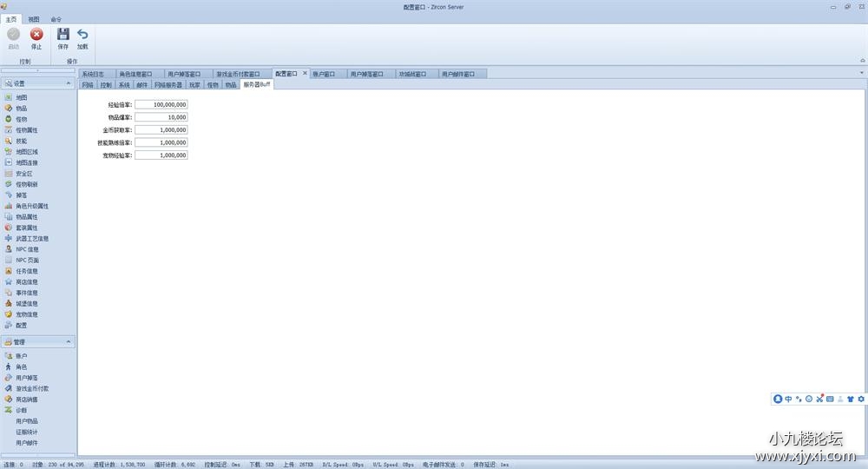This screenshot has height=469, width=868.
Task: Click the 经验倍率 experience rate input field
Action: [161, 104]
